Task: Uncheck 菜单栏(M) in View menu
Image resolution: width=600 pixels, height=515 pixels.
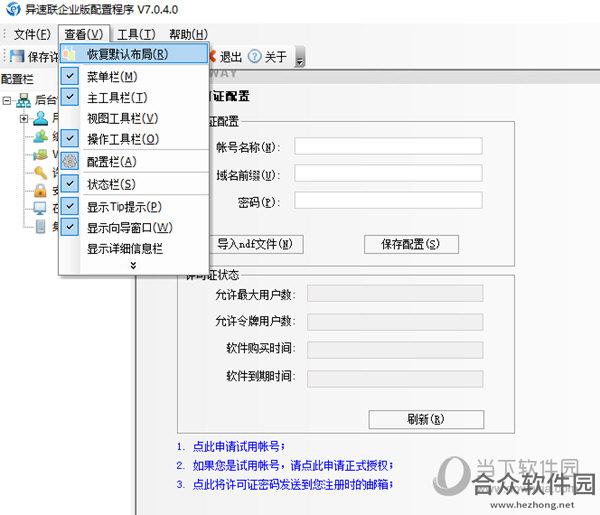Action: (x=70, y=76)
